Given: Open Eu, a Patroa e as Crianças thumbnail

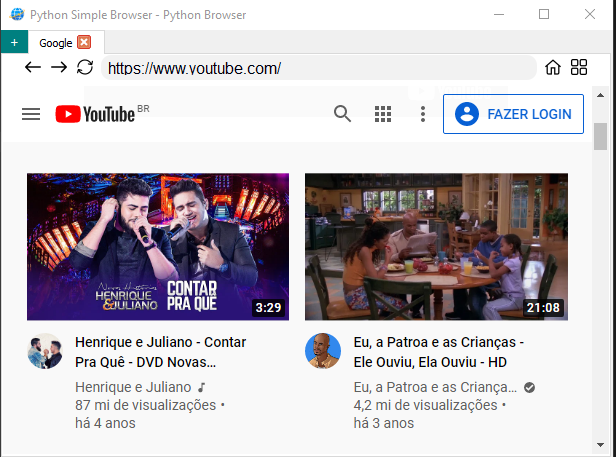Looking at the screenshot, I should [x=436, y=246].
